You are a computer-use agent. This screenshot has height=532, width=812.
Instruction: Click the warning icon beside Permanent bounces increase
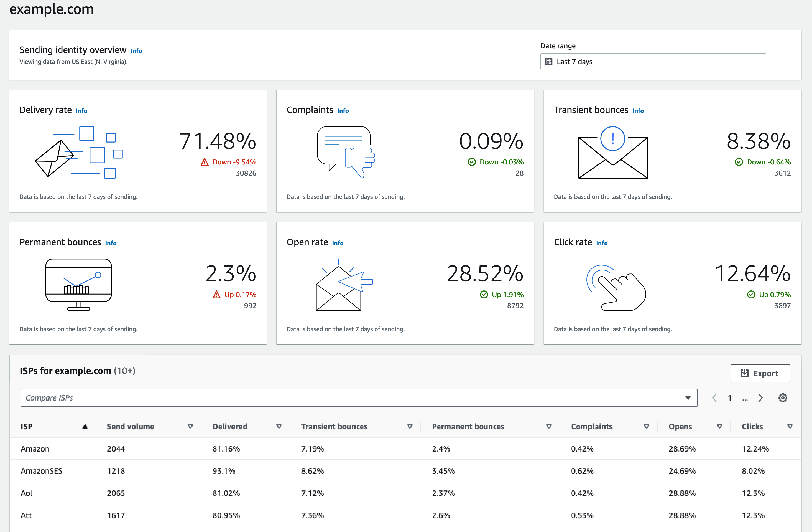[x=217, y=294]
